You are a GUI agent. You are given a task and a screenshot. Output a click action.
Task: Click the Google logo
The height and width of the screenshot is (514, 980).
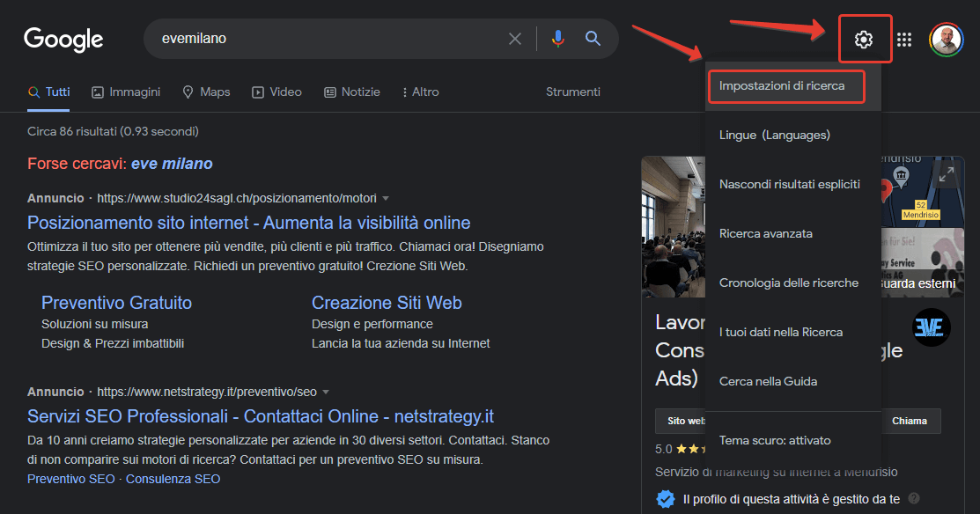pyautogui.click(x=63, y=40)
